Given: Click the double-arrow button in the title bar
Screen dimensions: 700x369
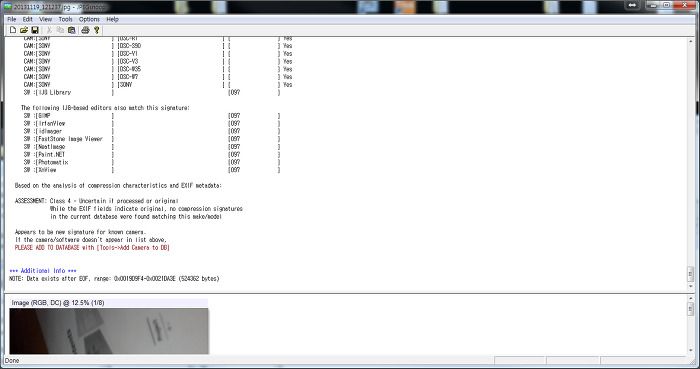Looking at the screenshot, I should (x=632, y=5).
